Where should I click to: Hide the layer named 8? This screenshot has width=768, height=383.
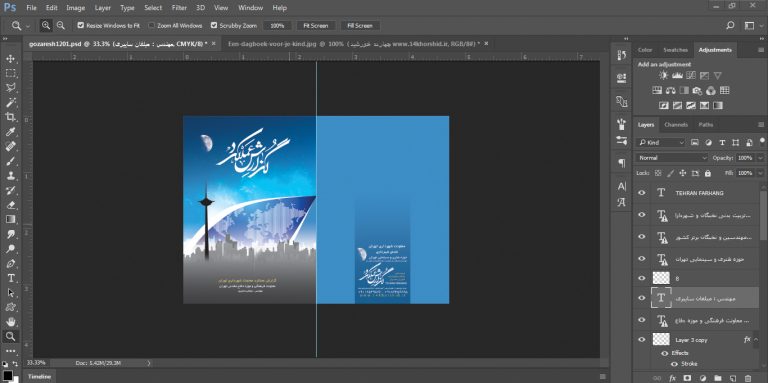coord(642,278)
